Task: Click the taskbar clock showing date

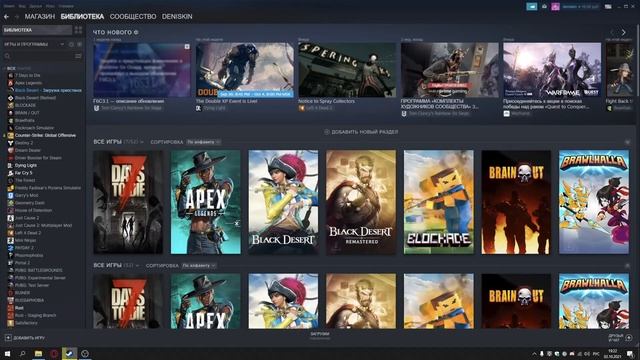Action: click(x=613, y=354)
